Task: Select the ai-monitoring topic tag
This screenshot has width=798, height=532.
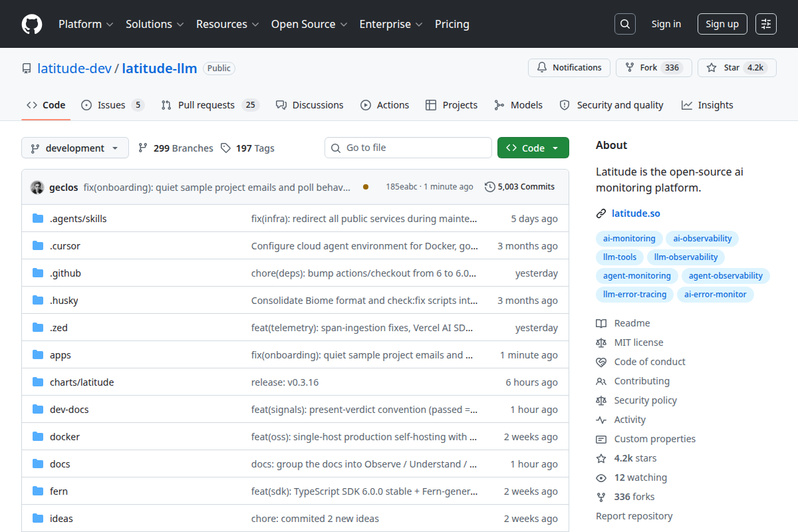Action: (x=629, y=239)
